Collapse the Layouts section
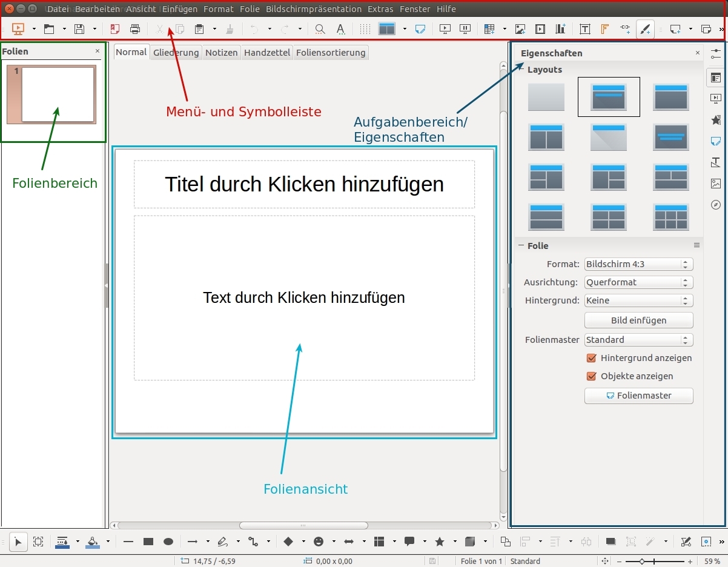The height and width of the screenshot is (567, 728). 521,70
